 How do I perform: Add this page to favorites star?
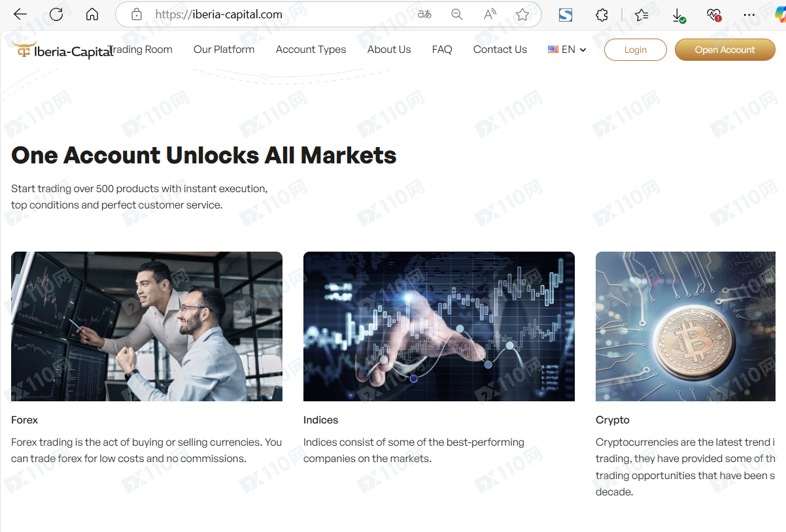[522, 14]
